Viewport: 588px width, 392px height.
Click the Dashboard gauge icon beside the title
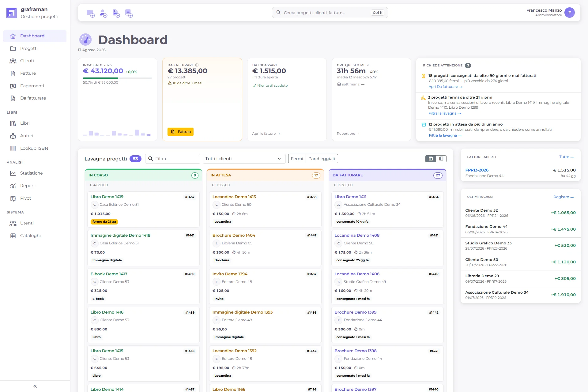85,40
